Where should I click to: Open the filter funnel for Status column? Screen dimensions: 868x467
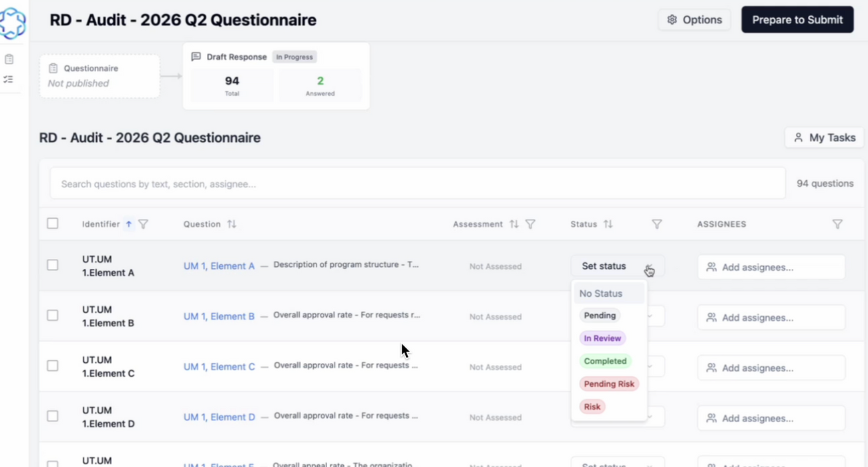click(x=657, y=224)
